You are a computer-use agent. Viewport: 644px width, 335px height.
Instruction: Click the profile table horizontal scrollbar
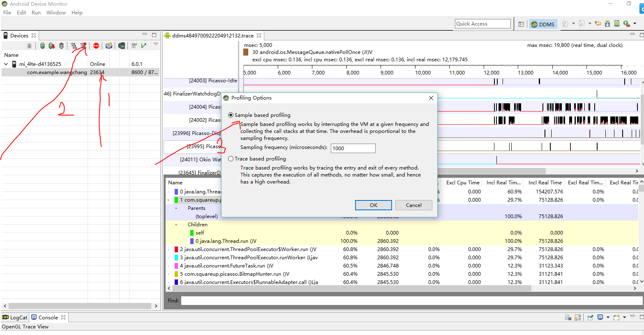tap(351, 288)
